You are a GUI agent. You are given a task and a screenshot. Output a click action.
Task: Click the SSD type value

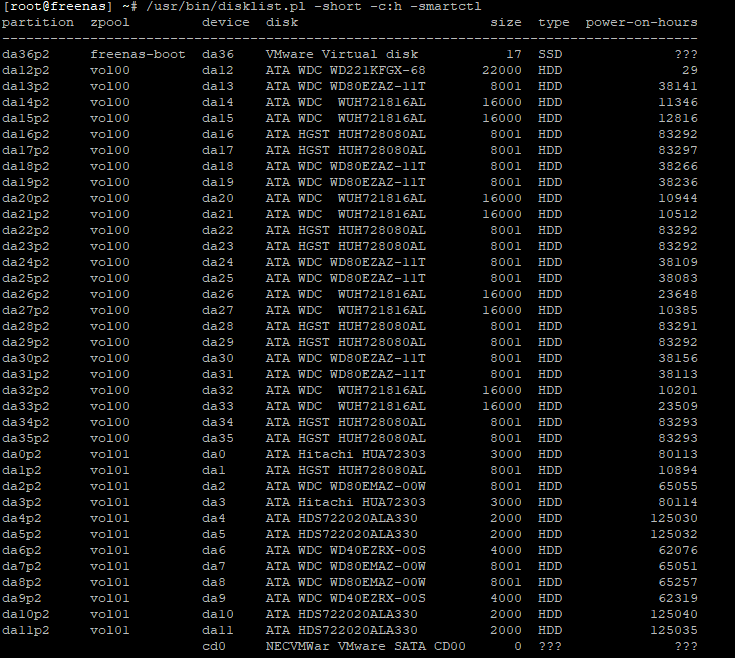tap(550, 54)
